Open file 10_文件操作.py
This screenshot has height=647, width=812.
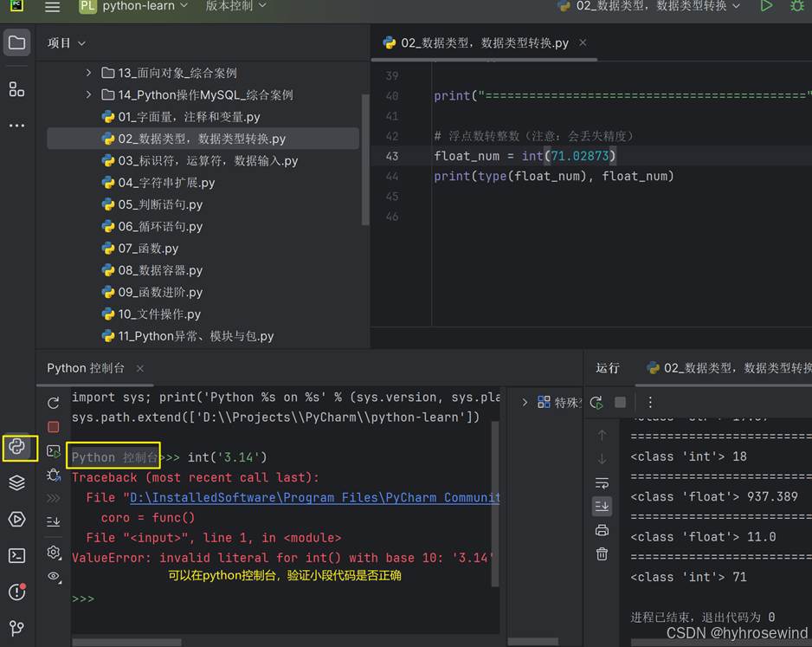pos(151,314)
